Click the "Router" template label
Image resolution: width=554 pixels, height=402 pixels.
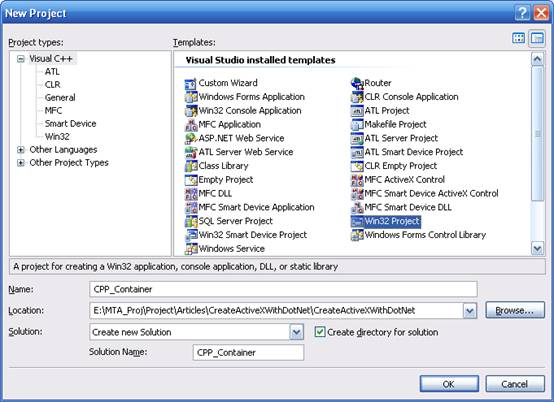pyautogui.click(x=378, y=83)
